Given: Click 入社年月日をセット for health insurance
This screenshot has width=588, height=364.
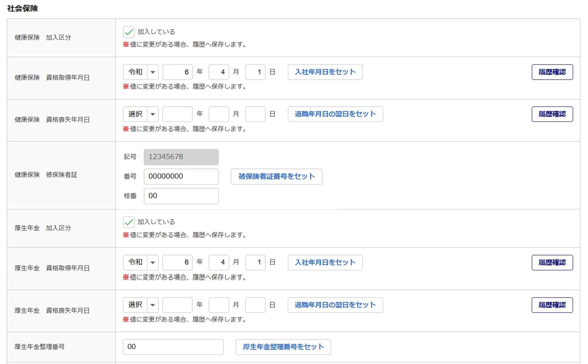Looking at the screenshot, I should point(325,72).
